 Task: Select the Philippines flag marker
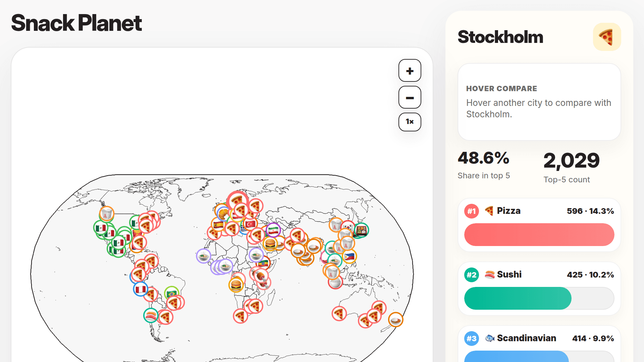point(349,257)
